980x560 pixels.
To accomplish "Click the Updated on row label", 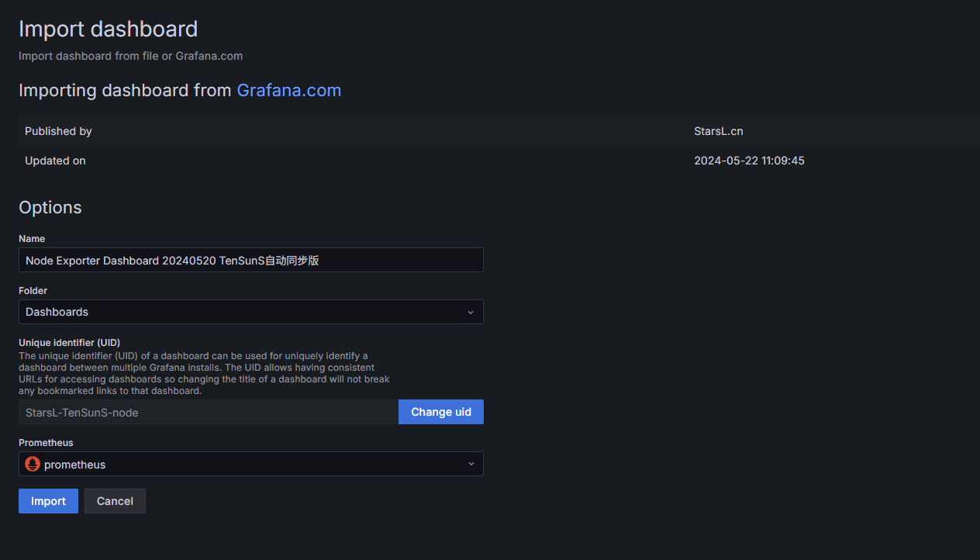I will (x=55, y=161).
